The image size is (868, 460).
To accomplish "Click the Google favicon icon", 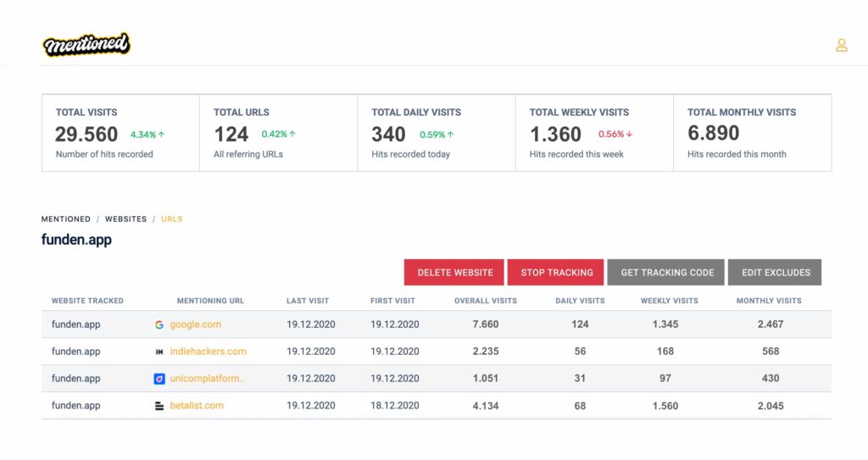I will [x=159, y=325].
